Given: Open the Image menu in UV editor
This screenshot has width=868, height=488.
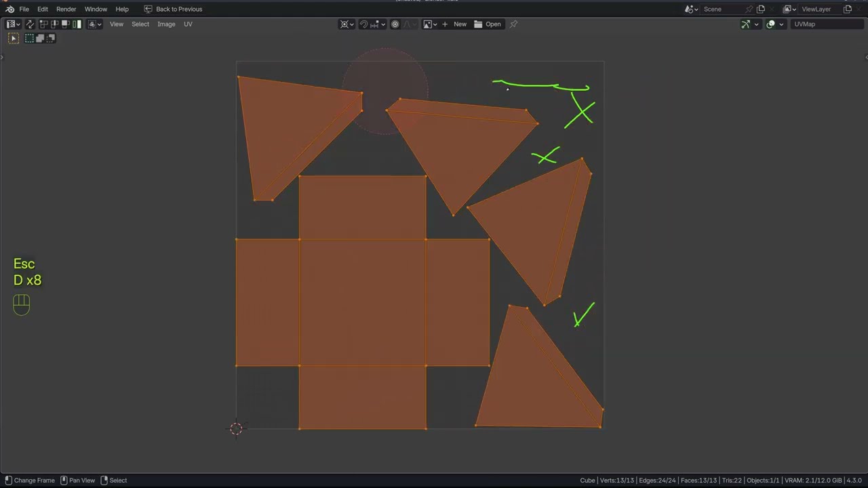Looking at the screenshot, I should (x=166, y=24).
